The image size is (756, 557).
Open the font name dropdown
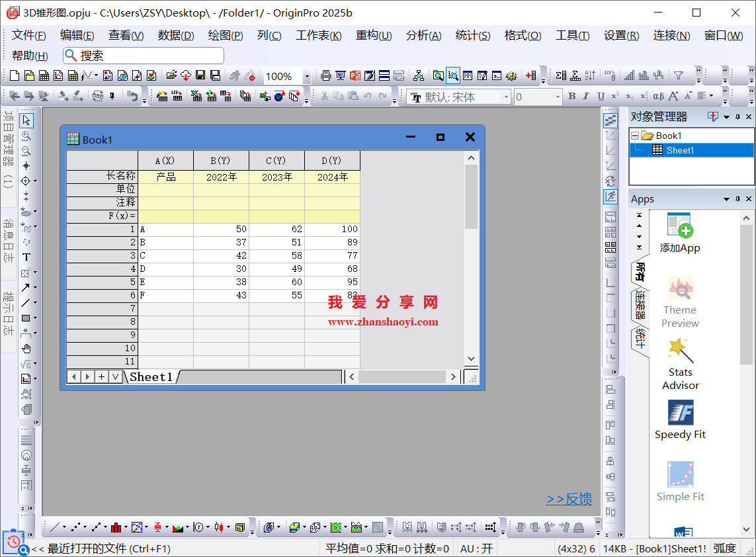pyautogui.click(x=507, y=97)
